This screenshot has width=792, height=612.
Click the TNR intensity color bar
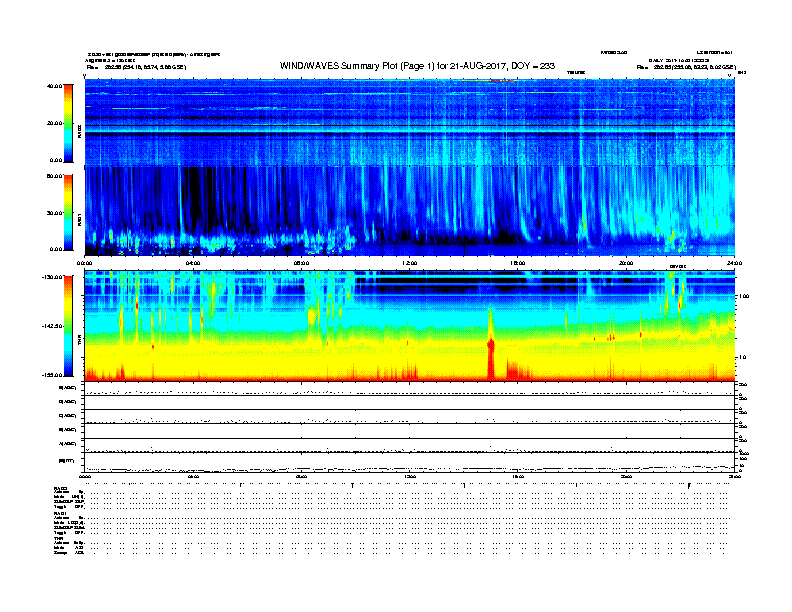(68, 326)
